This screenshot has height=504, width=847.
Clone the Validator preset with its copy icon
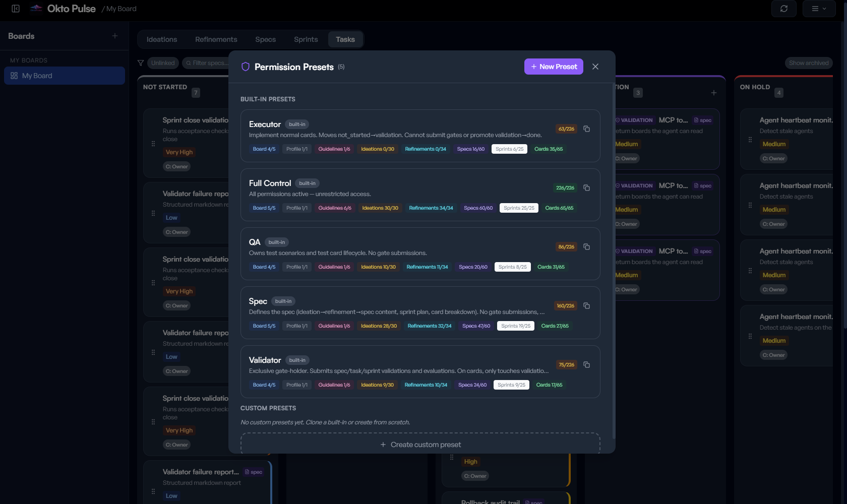(586, 364)
